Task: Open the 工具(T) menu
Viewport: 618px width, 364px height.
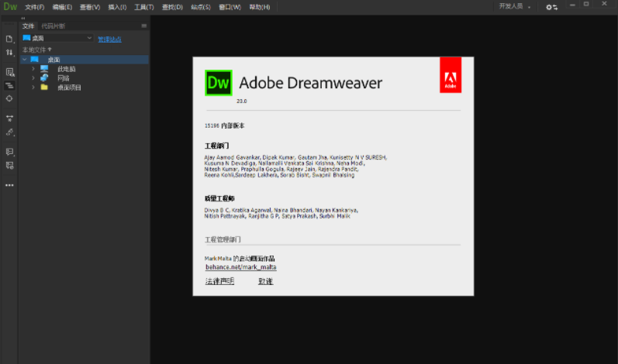Action: coord(144,7)
